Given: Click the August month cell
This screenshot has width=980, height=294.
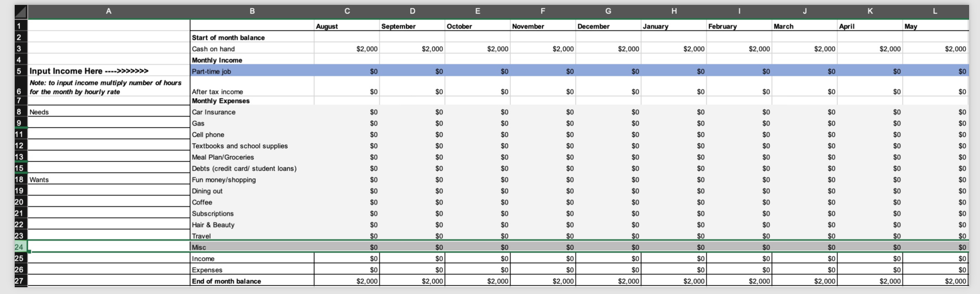Looking at the screenshot, I should (x=347, y=26).
